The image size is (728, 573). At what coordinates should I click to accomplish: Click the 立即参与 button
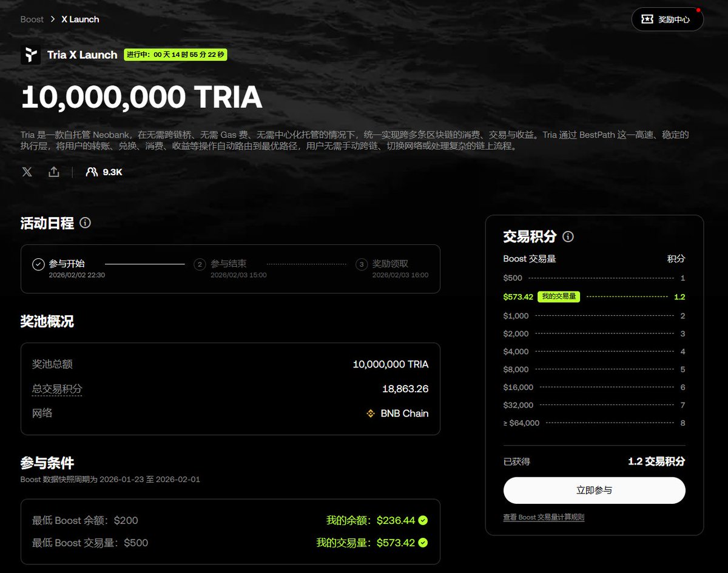595,490
